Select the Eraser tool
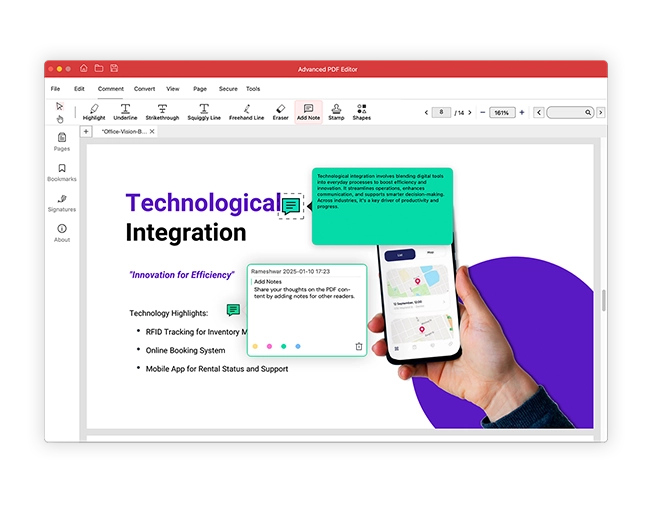652x506 pixels. coord(281,112)
